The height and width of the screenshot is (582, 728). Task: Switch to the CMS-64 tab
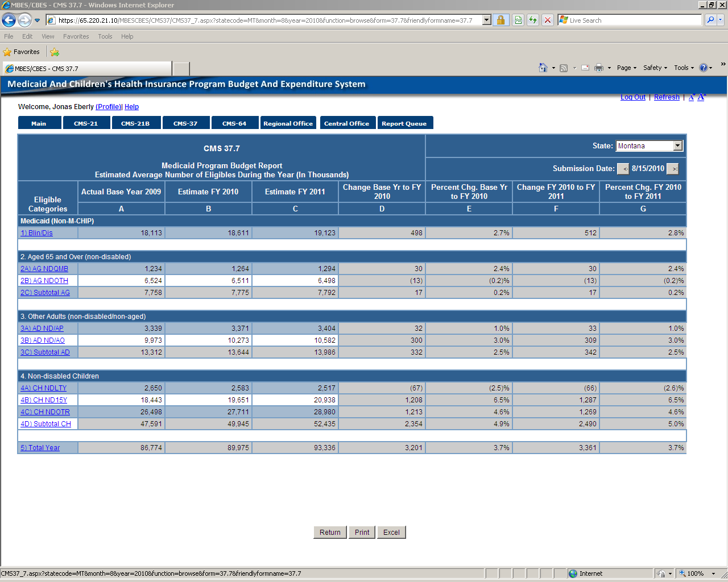pyautogui.click(x=234, y=123)
